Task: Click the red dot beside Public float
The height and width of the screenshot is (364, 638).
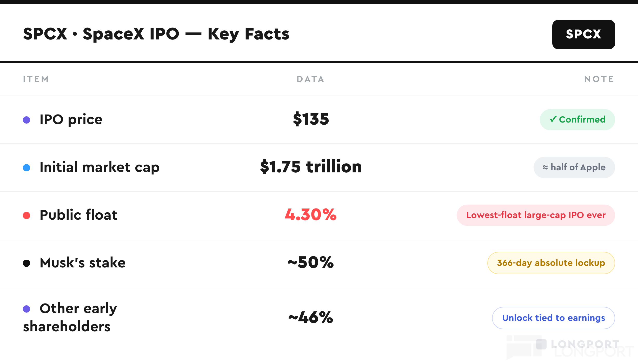Action: pyautogui.click(x=26, y=215)
